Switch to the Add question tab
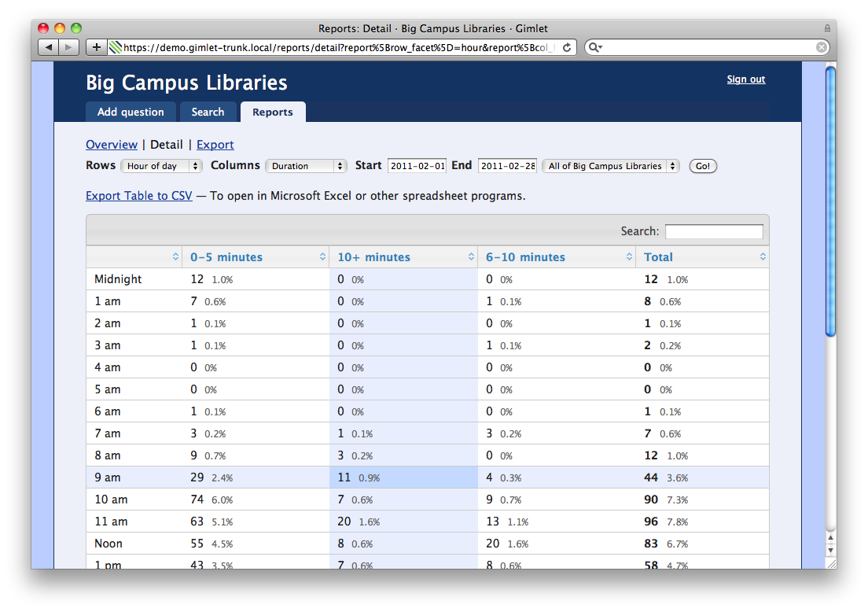 [x=131, y=112]
